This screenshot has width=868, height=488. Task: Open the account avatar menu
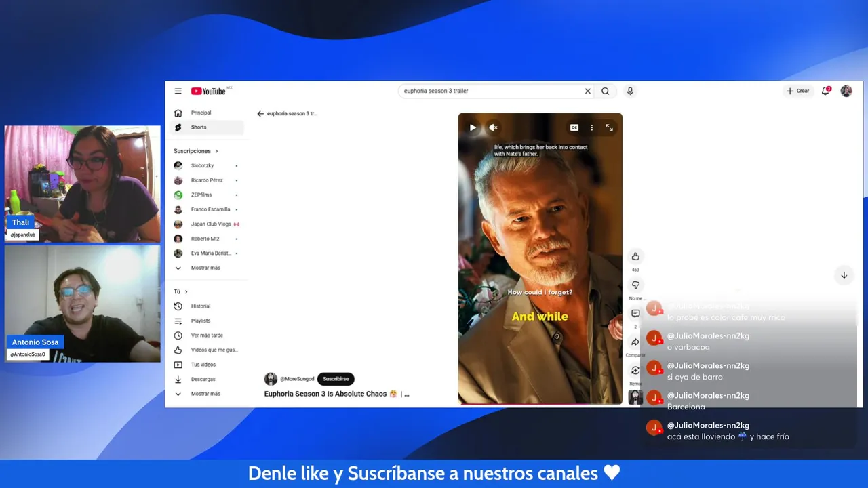click(x=846, y=91)
